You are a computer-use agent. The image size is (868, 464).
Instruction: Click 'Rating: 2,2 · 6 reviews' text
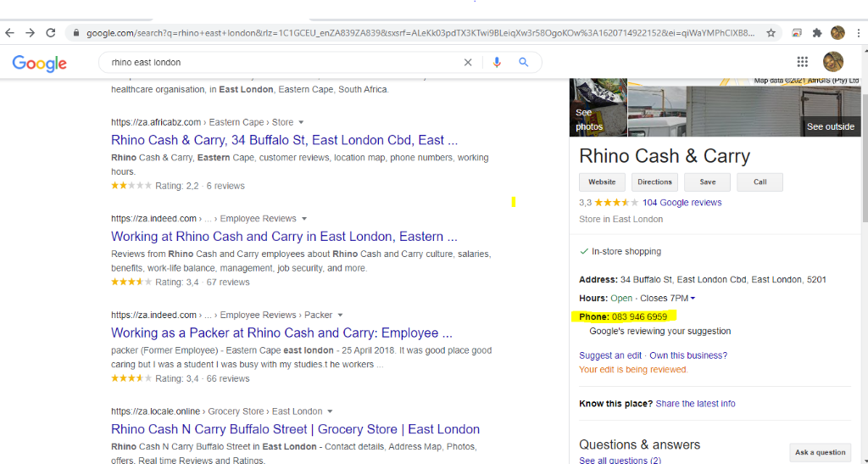coord(200,186)
